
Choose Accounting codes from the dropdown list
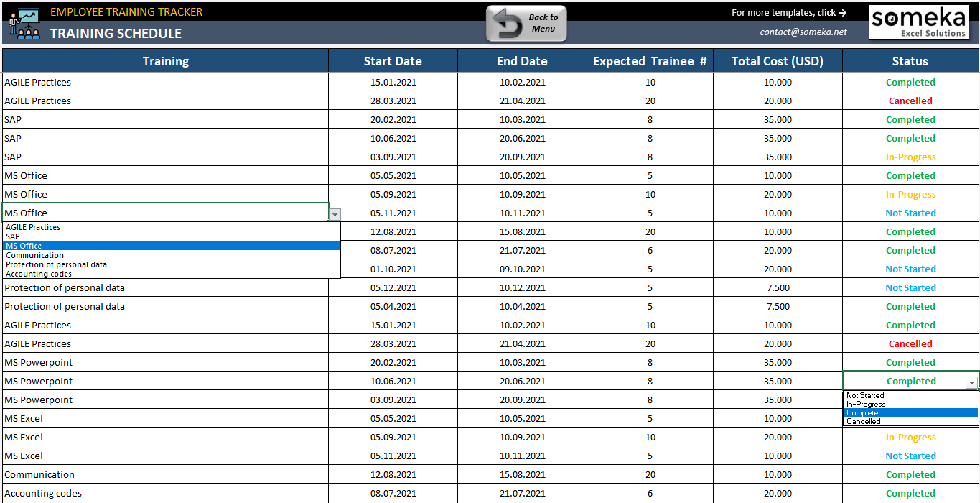tap(171, 274)
